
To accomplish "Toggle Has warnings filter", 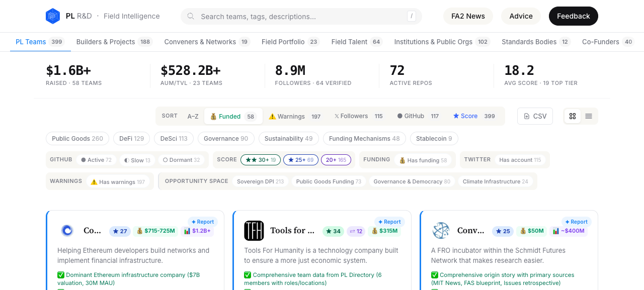I will click(118, 181).
